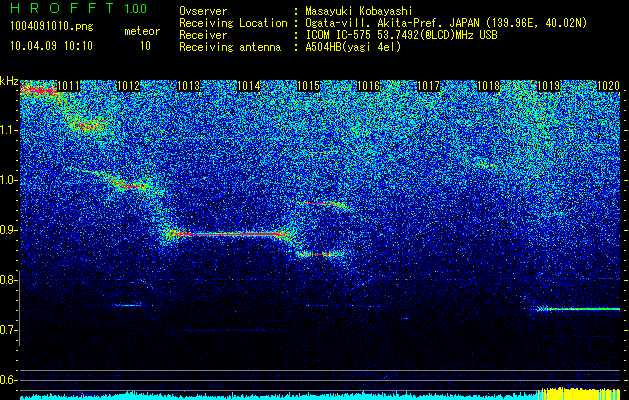
Task: Click the Ogata-vill. Akita-Pref. JAPAN location text
Action: [446, 23]
